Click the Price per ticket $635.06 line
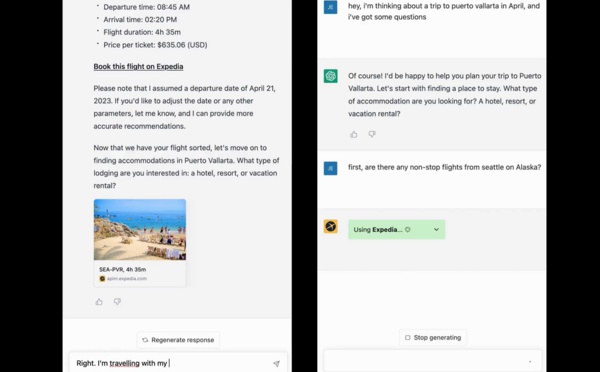Image resolution: width=600 pixels, height=372 pixels. (x=155, y=45)
